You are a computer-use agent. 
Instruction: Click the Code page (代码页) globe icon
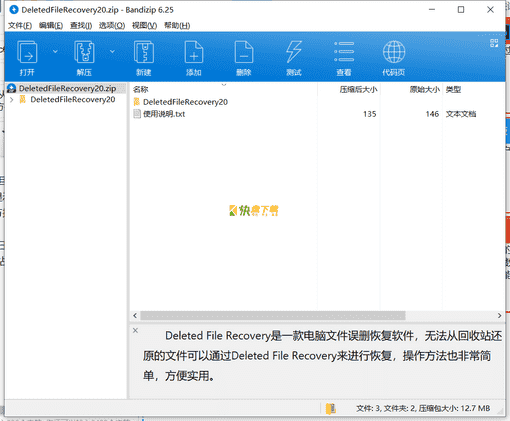394,52
